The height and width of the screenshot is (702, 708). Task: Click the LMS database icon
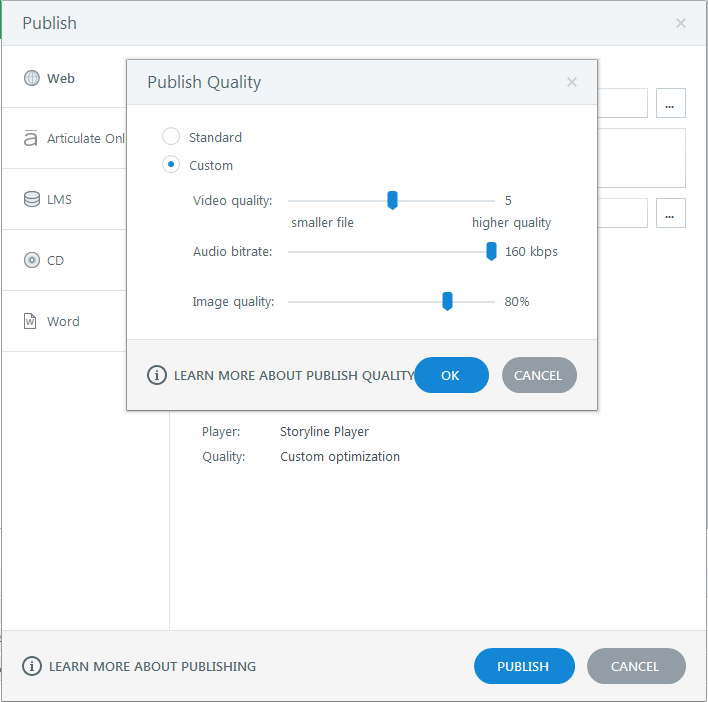[31, 199]
